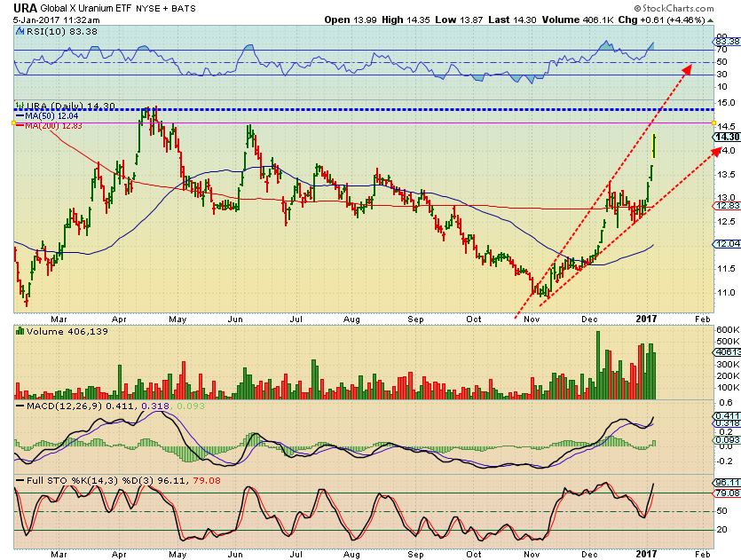Click the 79.08 stochastic %D value tag

tap(728, 493)
